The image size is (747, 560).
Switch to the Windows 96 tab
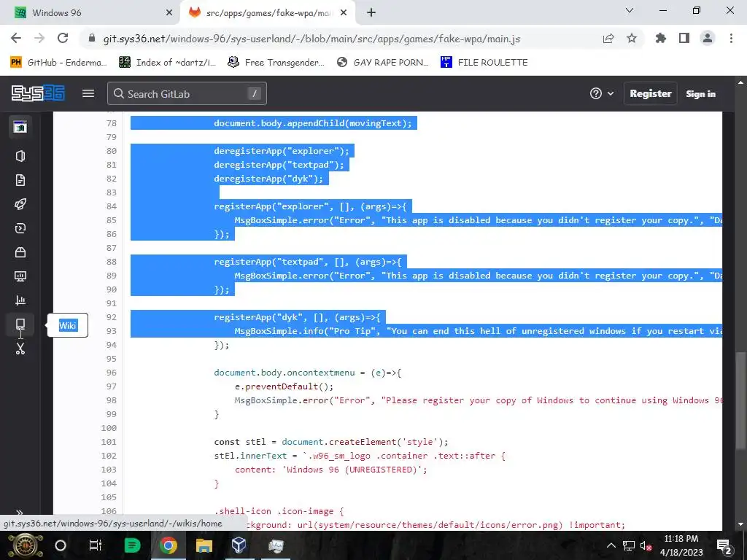90,13
